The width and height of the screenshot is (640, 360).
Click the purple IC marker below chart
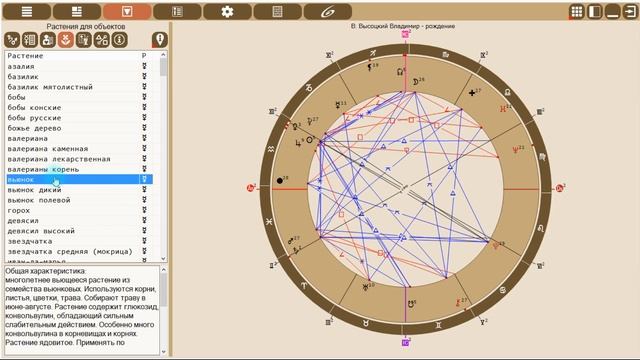click(405, 342)
